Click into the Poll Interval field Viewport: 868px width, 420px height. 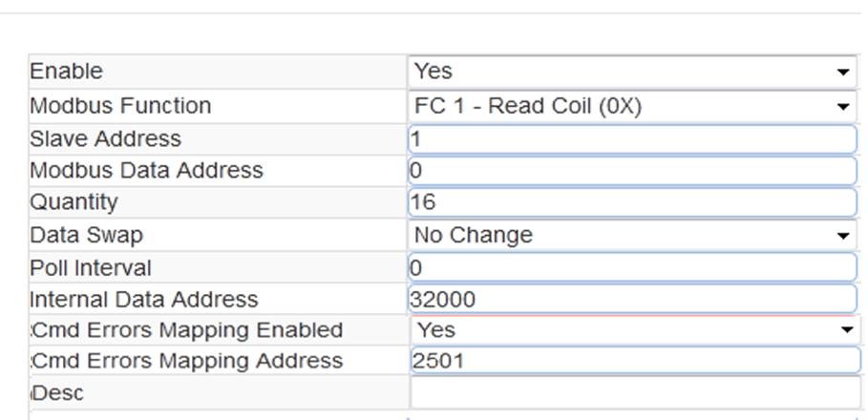point(632,268)
